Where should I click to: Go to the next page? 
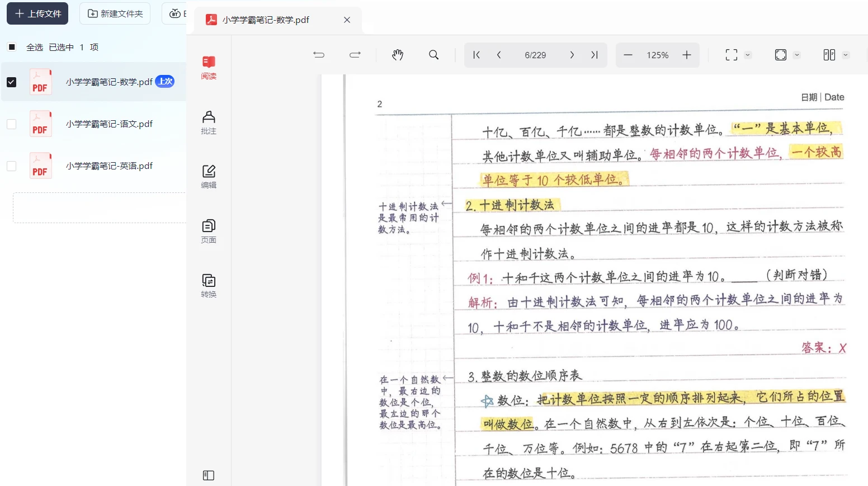click(x=572, y=55)
